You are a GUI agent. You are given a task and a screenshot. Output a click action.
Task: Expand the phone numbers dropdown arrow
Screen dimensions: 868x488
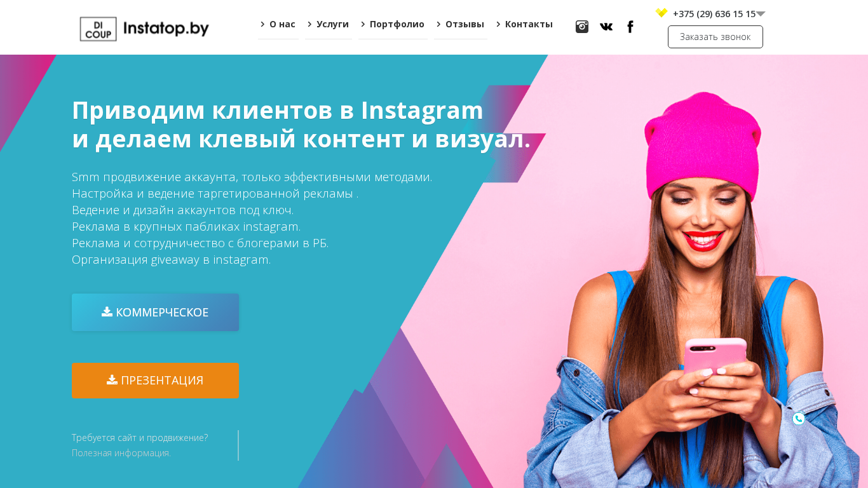click(761, 14)
